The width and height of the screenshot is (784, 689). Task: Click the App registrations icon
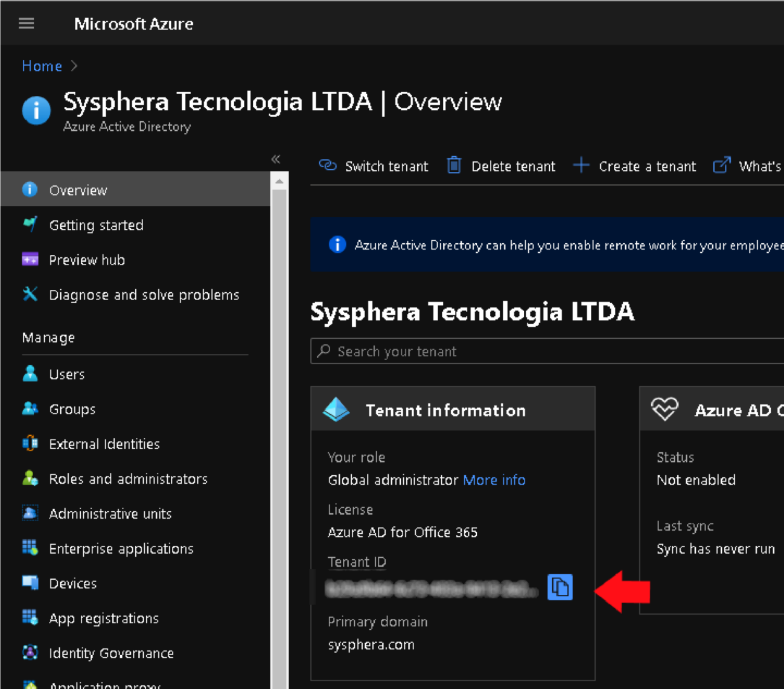coord(30,618)
